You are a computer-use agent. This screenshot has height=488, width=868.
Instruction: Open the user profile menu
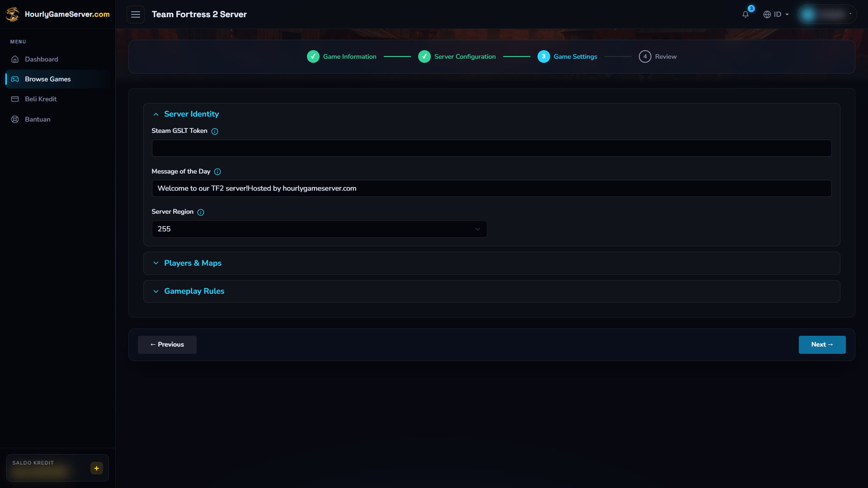pos(827,14)
